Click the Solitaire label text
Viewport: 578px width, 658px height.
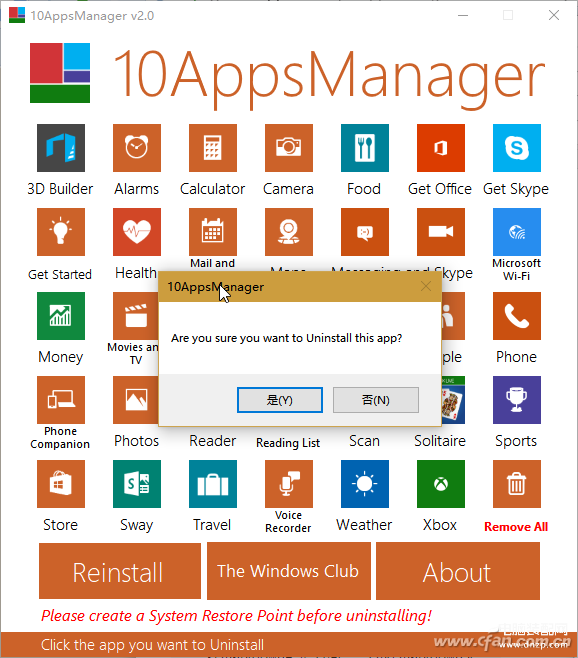pos(440,441)
